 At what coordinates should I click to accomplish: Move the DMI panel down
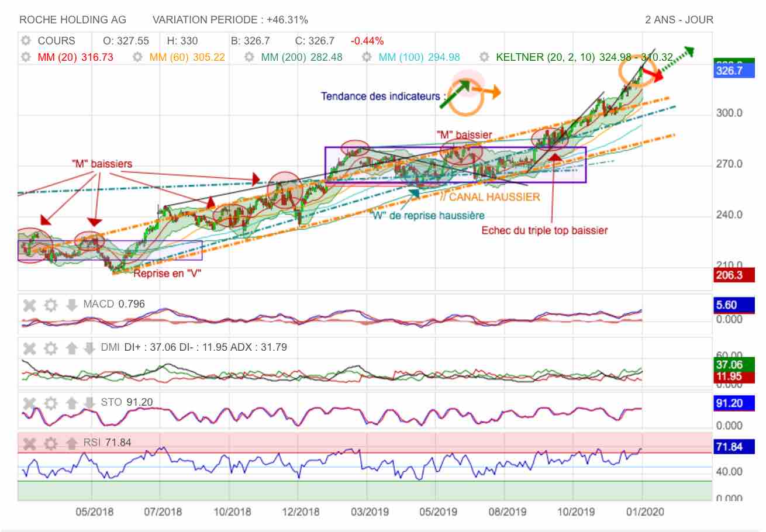[89, 348]
